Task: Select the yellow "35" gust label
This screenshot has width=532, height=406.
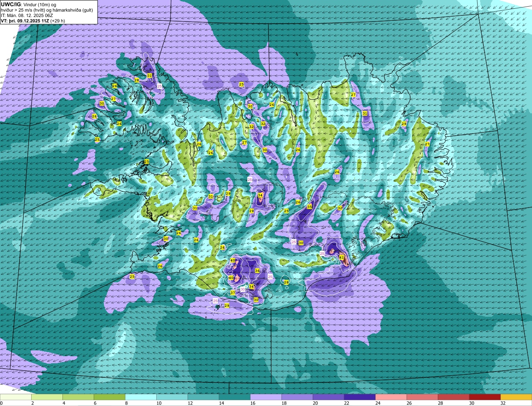Action: (309, 207)
